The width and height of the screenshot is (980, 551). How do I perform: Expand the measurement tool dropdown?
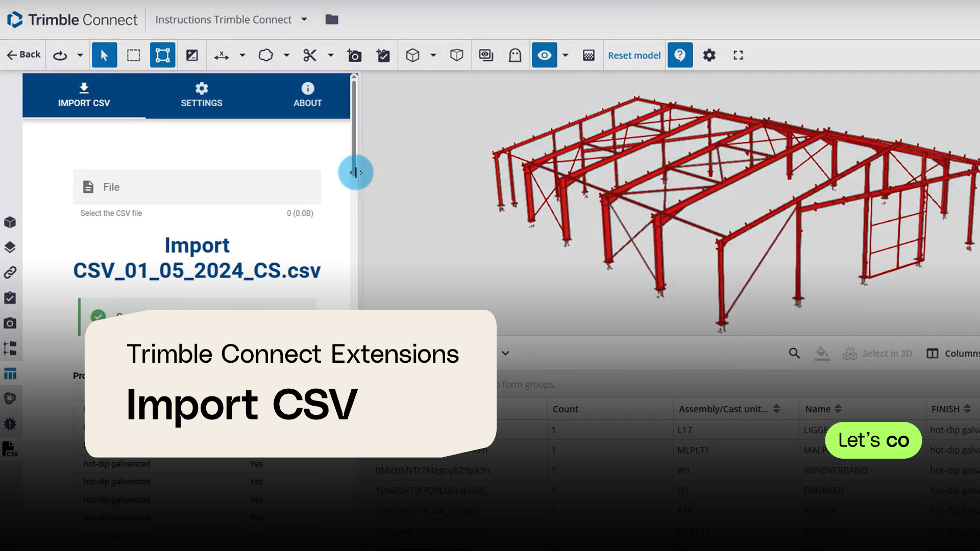(x=242, y=55)
